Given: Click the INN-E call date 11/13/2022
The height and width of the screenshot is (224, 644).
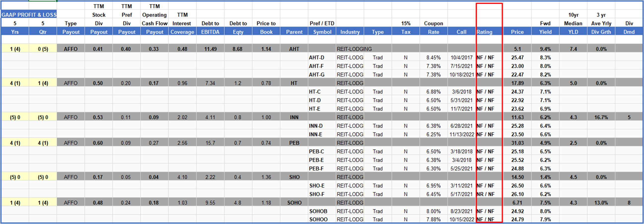Looking at the screenshot, I should (x=462, y=134).
